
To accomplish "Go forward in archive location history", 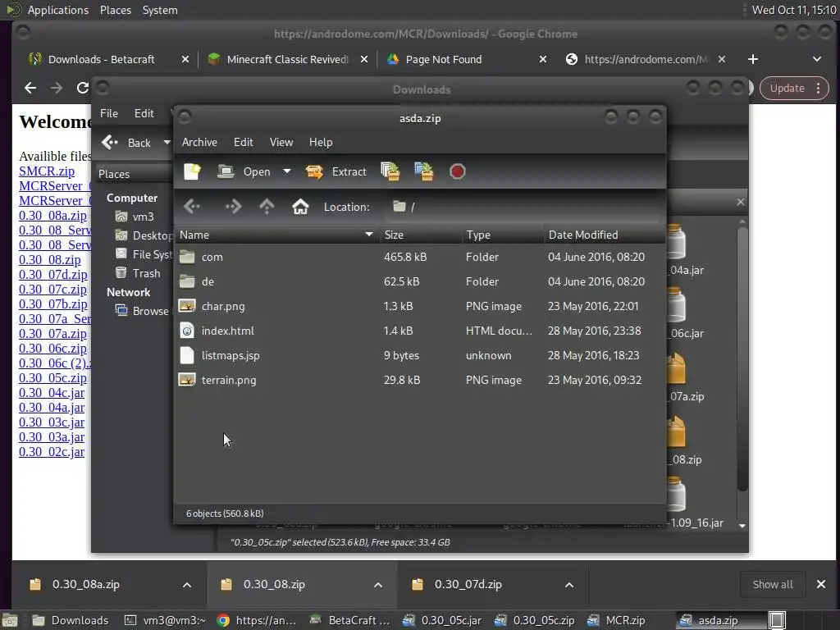I will (x=233, y=206).
